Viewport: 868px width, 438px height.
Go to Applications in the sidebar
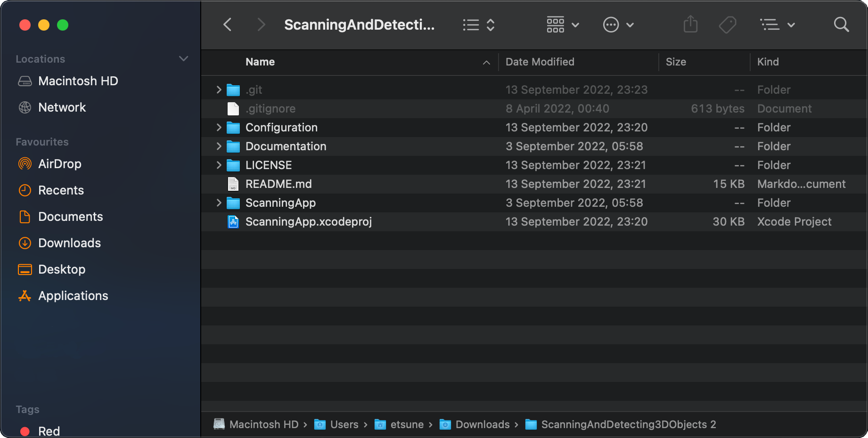click(x=73, y=296)
